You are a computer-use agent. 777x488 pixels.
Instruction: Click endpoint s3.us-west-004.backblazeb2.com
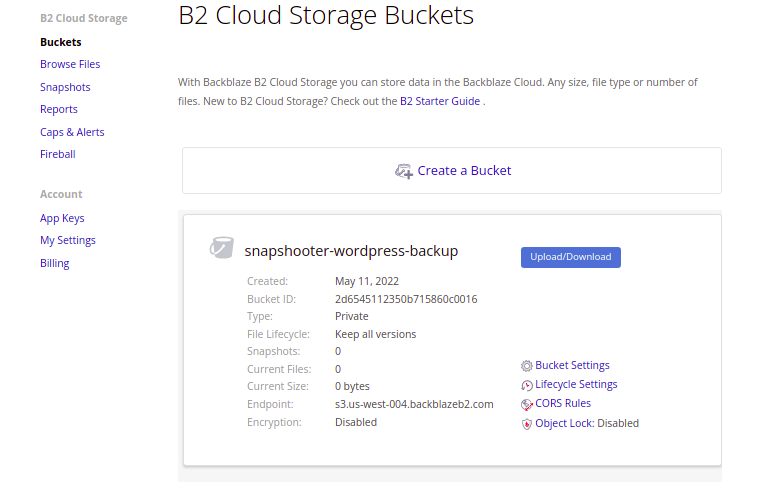point(414,404)
